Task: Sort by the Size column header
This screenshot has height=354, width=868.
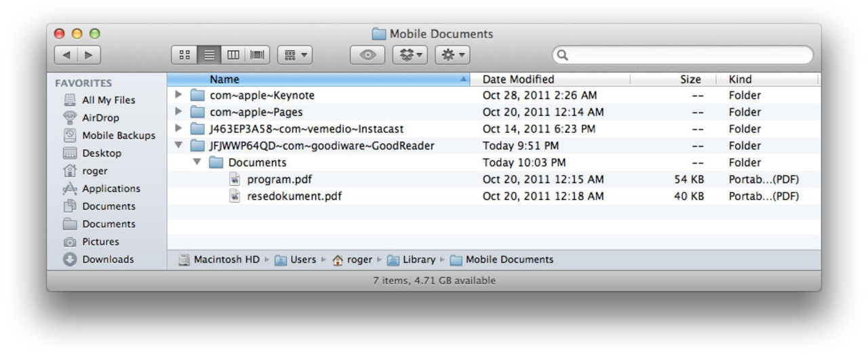Action: [x=673, y=79]
